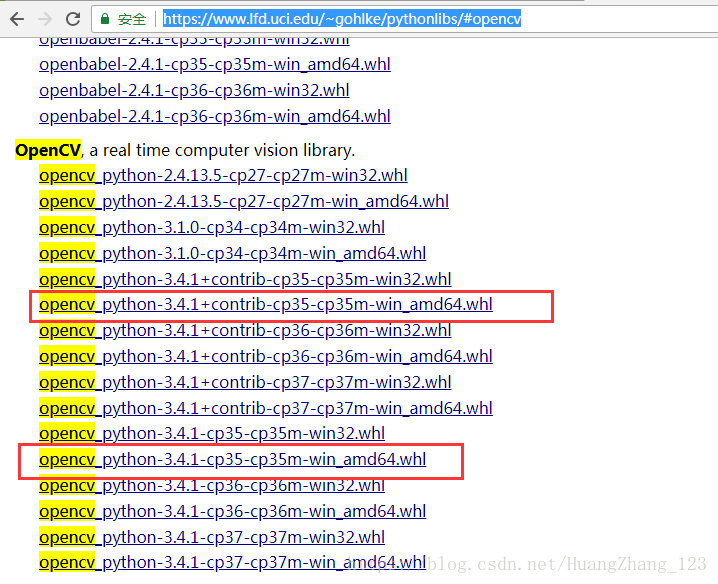This screenshot has height=584, width=718.
Task: Download opencv_python-3.4.1-cp35-cp35m-win32.whl
Action: tap(212, 433)
